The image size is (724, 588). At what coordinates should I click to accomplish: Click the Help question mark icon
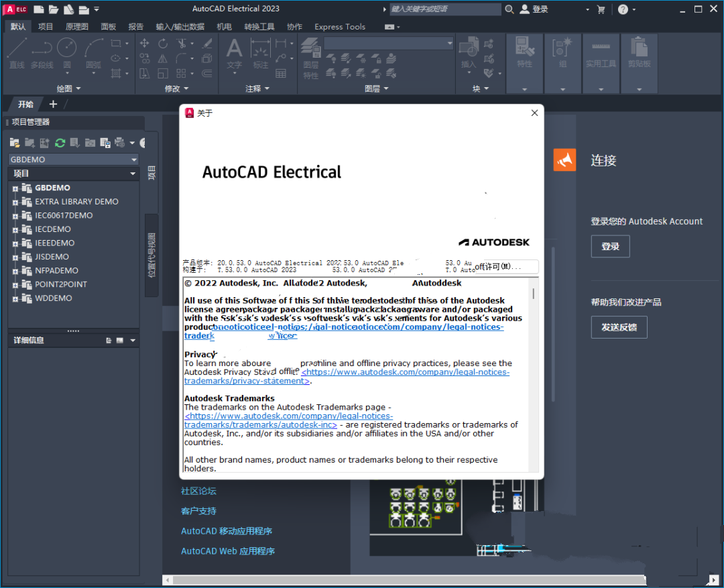tap(623, 9)
